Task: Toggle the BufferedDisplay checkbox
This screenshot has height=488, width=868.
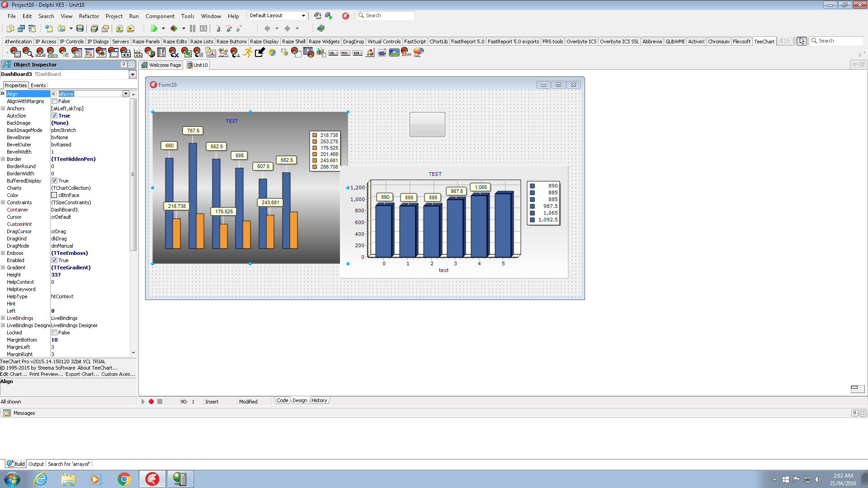Action: [x=54, y=181]
